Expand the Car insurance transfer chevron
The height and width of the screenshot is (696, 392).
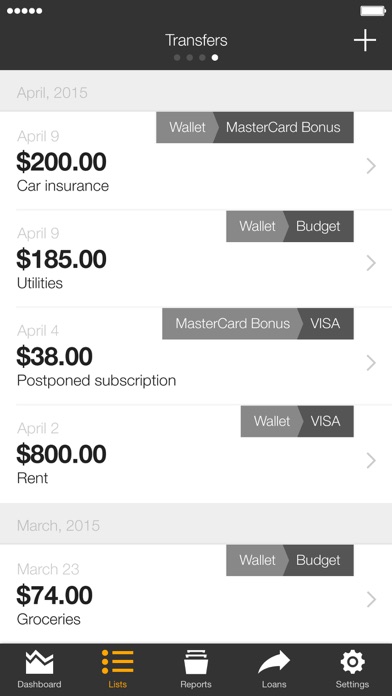(x=371, y=166)
